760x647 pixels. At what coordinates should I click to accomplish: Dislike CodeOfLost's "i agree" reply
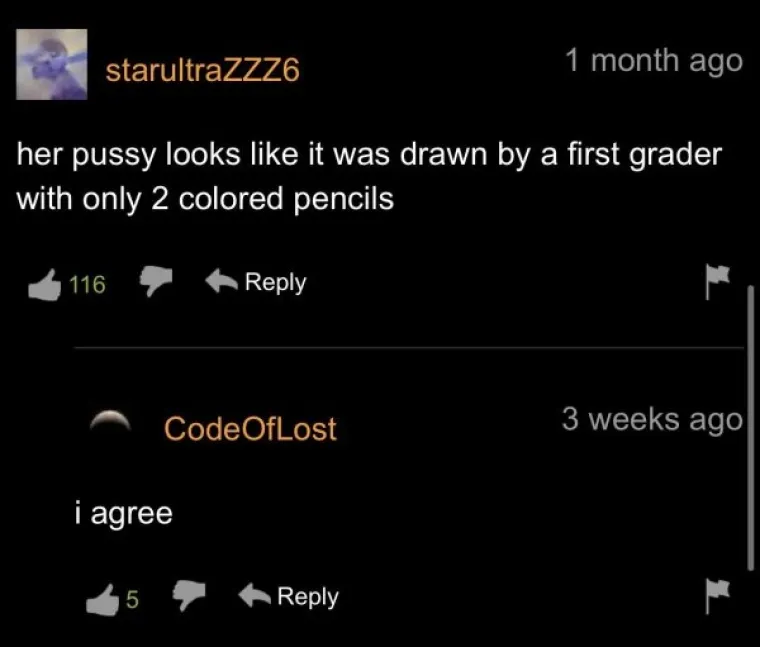click(x=189, y=595)
